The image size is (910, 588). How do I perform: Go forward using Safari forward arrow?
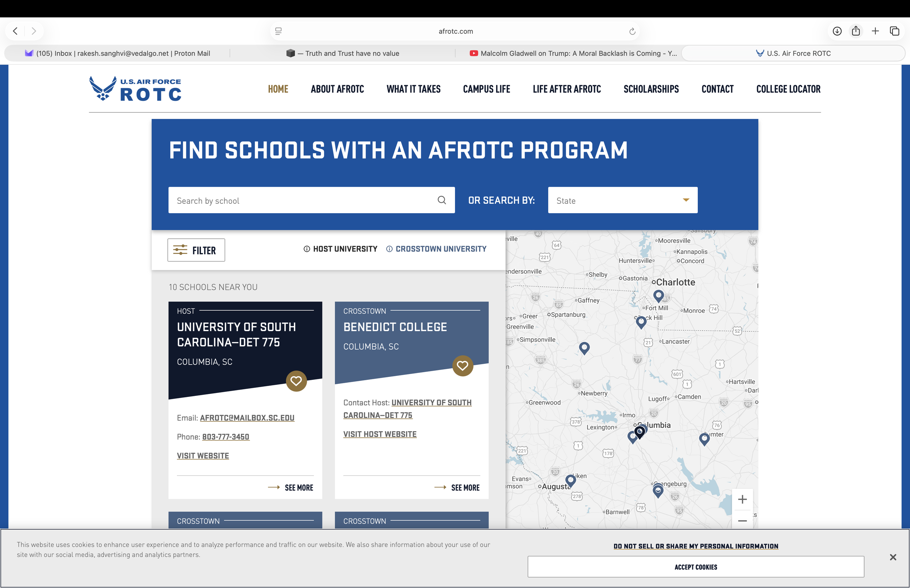click(x=34, y=31)
